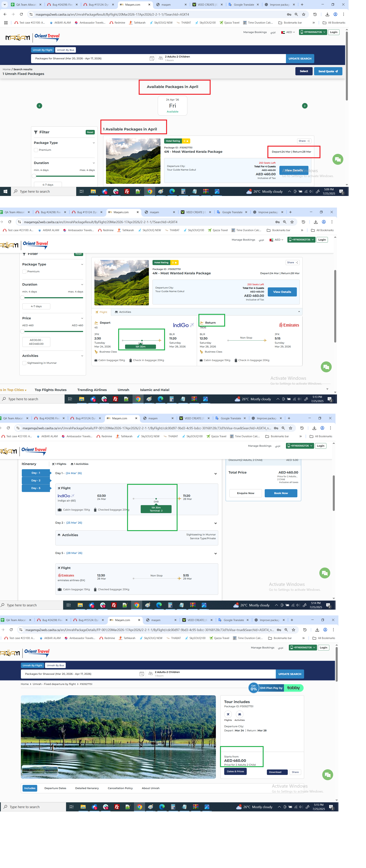Click the green left arrow date navigator
This screenshot has width=366, height=868.
tap(39, 106)
